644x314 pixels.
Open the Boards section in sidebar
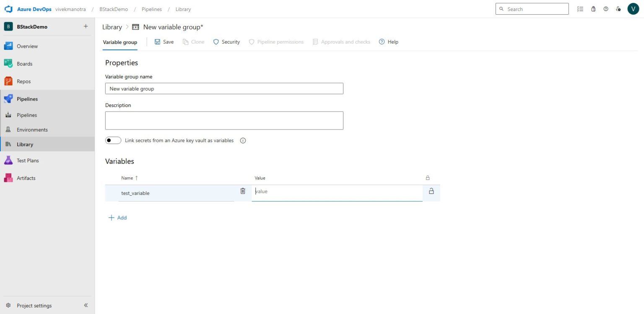tap(24, 64)
